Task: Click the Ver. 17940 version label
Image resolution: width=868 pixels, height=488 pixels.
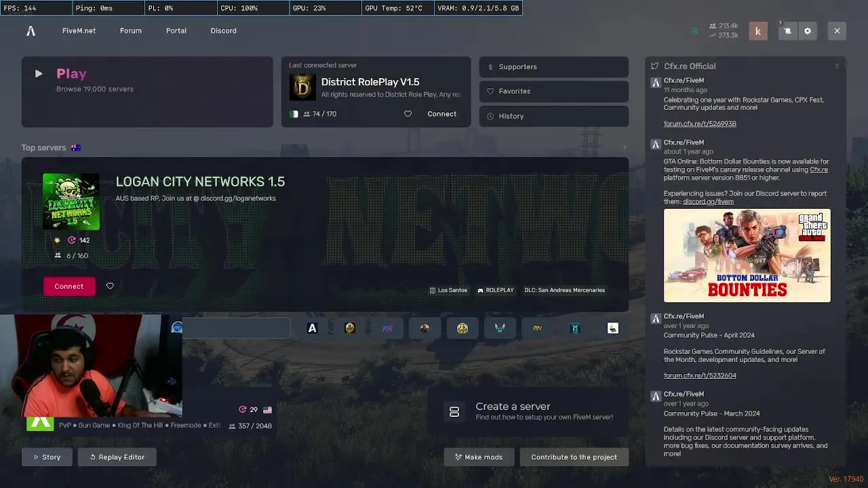Action: coord(846,479)
